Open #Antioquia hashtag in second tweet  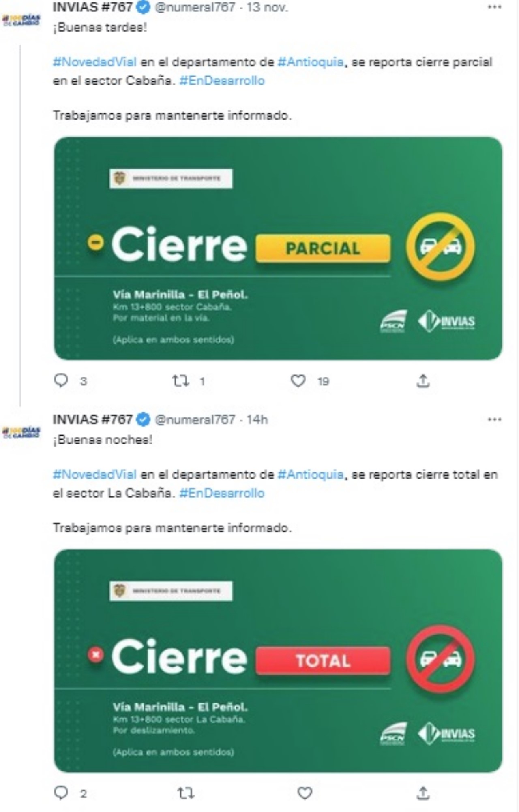pos(311,474)
